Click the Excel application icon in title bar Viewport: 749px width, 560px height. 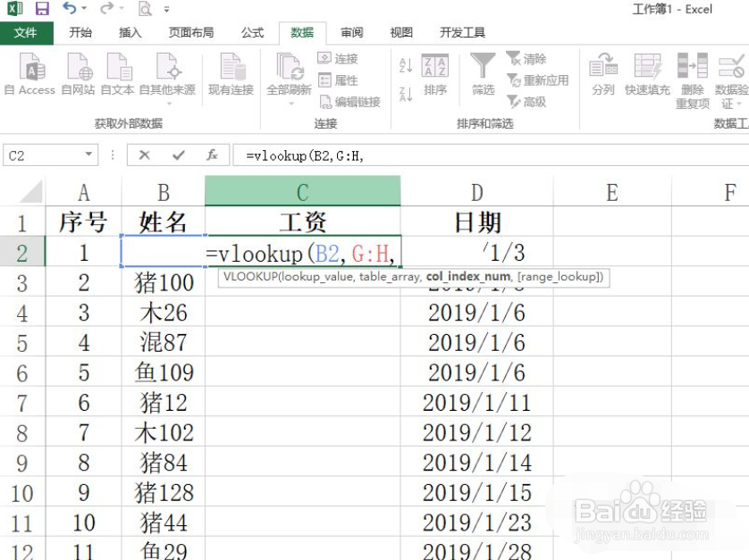coord(15,9)
